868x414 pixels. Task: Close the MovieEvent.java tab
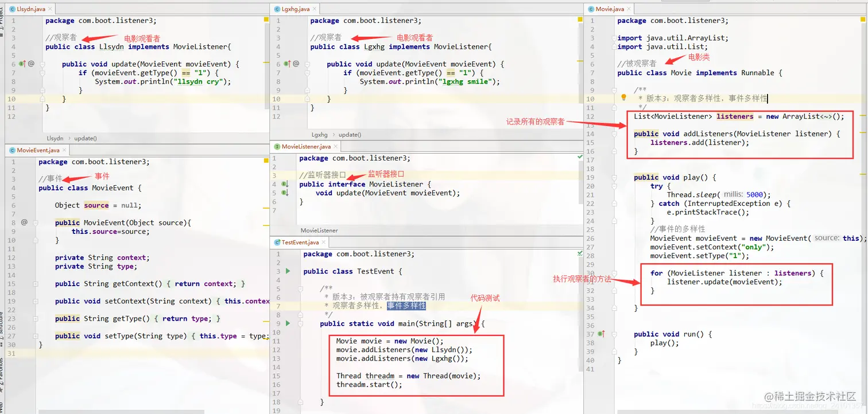[64, 150]
